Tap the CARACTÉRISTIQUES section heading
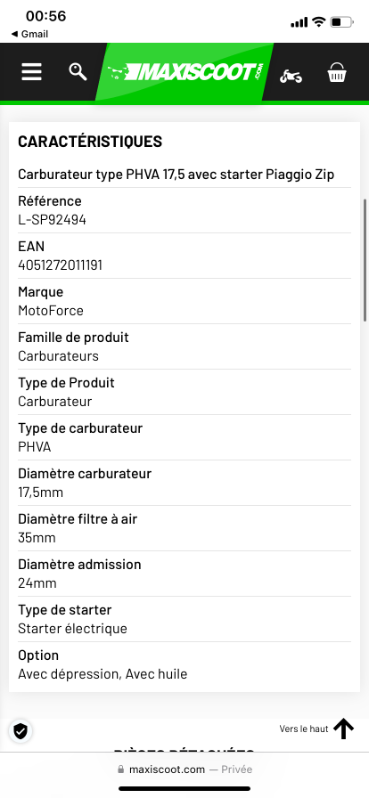The image size is (369, 798). tap(90, 141)
